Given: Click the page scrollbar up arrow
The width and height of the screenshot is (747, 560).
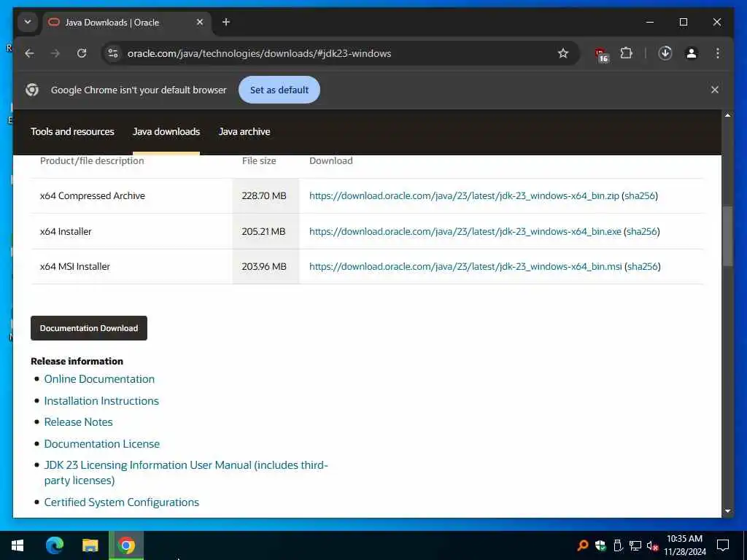Looking at the screenshot, I should coord(727,115).
